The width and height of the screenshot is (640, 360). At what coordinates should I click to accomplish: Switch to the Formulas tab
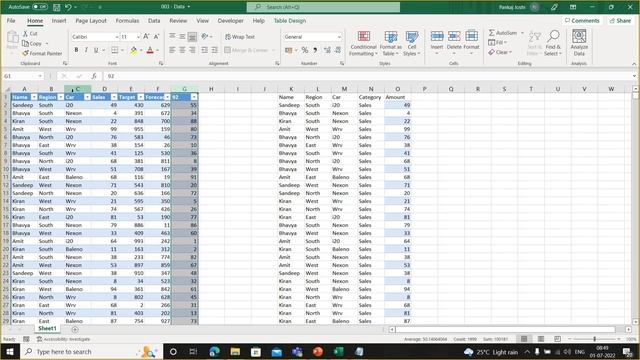(127, 20)
